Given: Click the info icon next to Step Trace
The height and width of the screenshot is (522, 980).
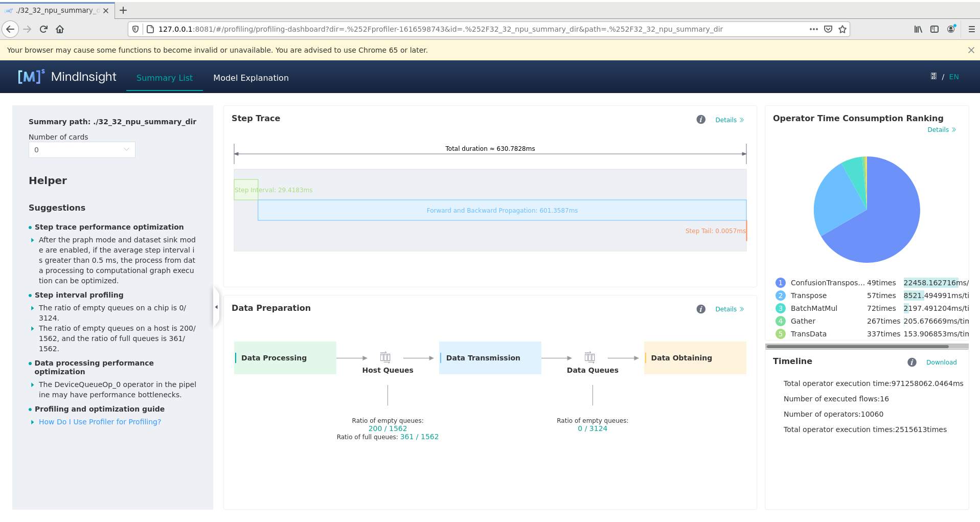Looking at the screenshot, I should pos(700,119).
